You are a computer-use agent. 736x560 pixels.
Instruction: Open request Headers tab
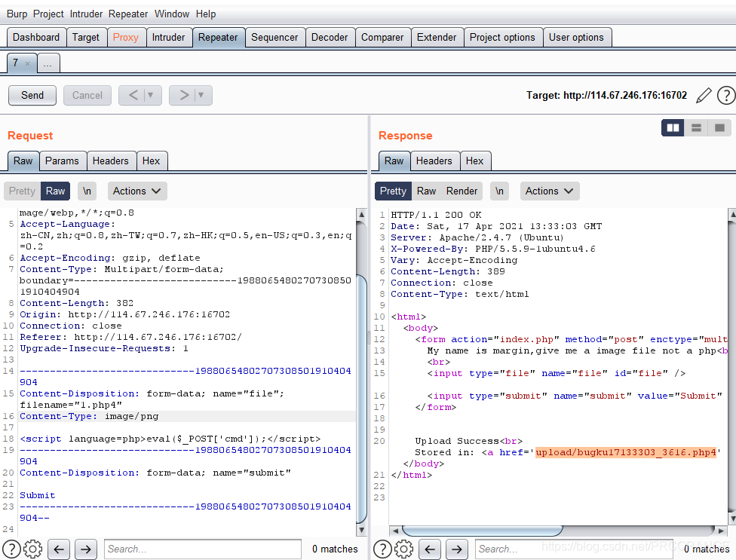tap(110, 161)
